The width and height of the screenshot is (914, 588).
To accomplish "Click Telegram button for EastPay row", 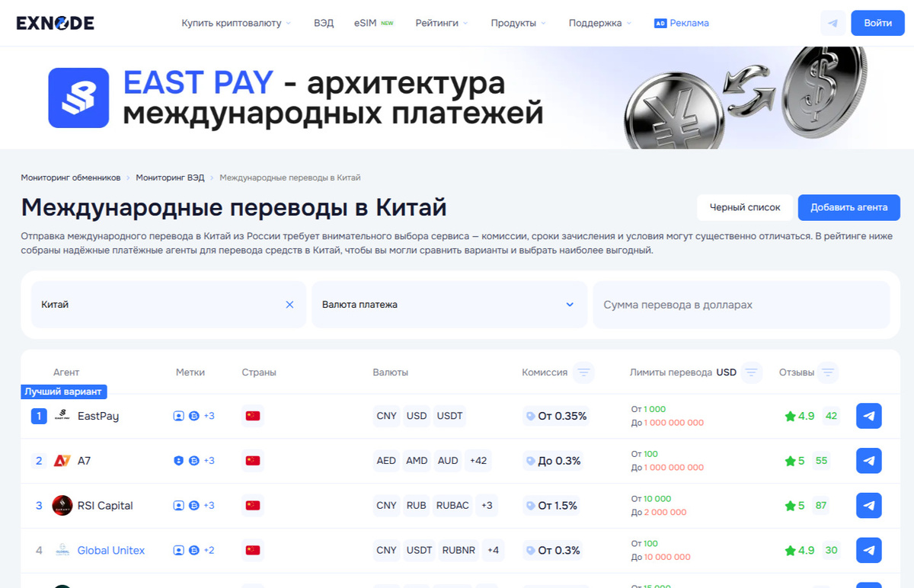I will click(869, 416).
